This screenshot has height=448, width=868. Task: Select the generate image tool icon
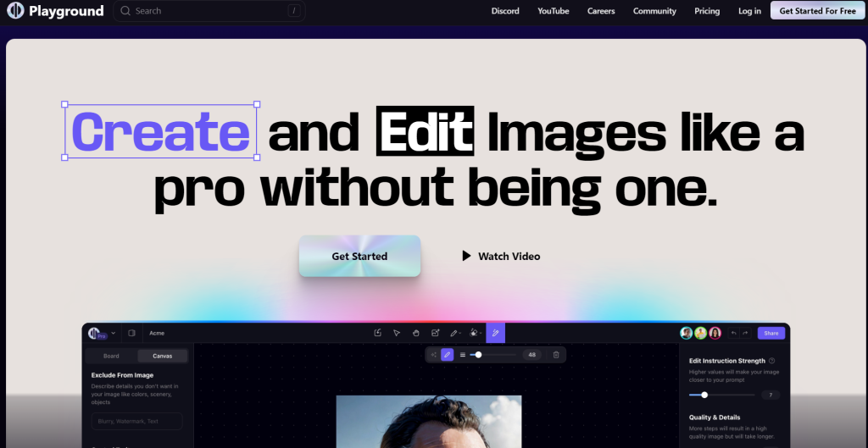pos(435,333)
